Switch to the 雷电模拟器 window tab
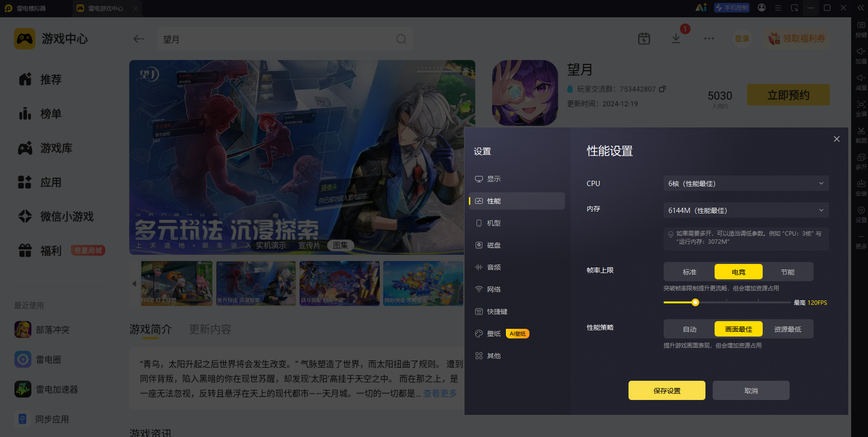868x437 pixels. [26, 8]
